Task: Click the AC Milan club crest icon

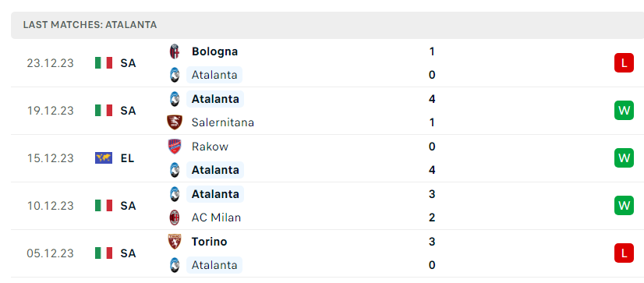Action: (175, 218)
